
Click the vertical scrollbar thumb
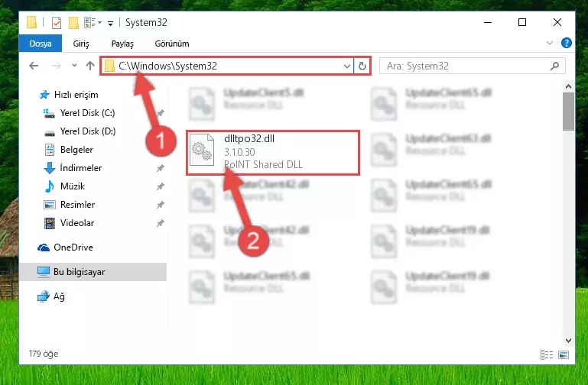568,112
